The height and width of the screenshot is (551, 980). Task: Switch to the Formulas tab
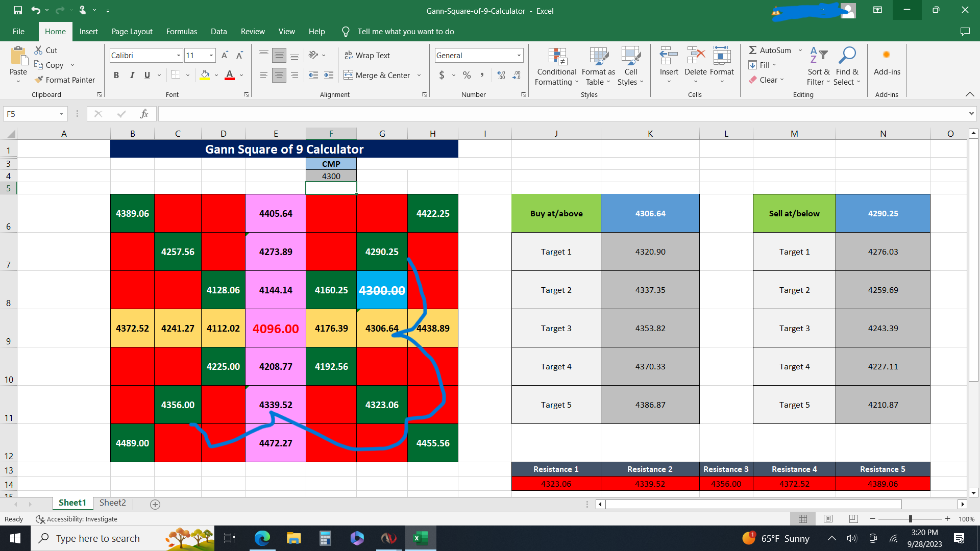point(181,31)
